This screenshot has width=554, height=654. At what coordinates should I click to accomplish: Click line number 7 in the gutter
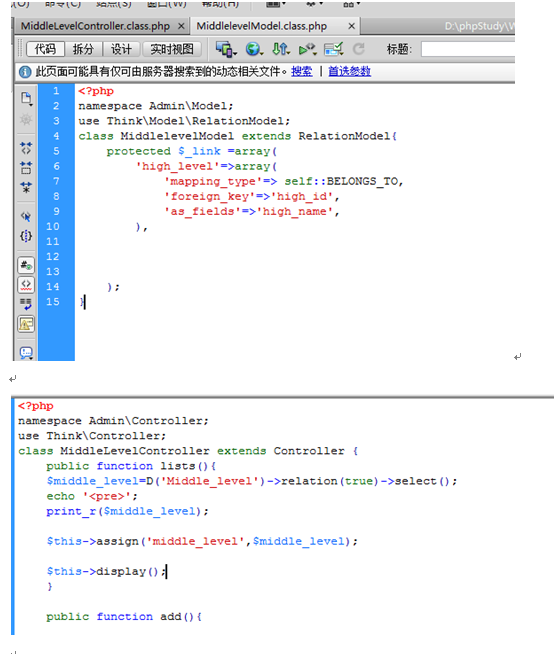tap(56, 181)
